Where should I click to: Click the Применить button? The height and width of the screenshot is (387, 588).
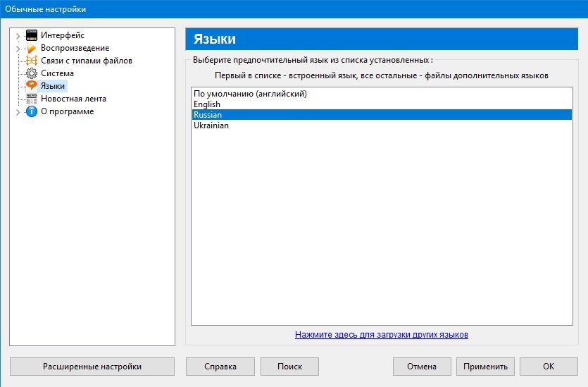tap(485, 367)
